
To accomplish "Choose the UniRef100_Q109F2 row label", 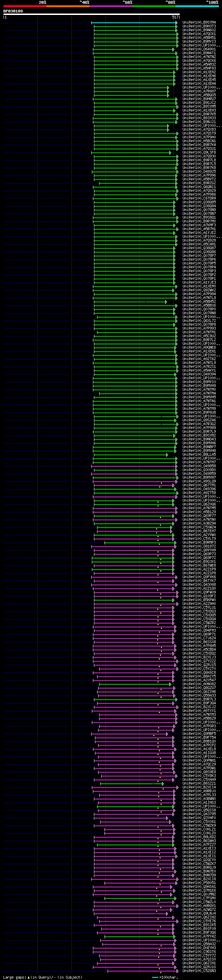I will coord(199,596).
